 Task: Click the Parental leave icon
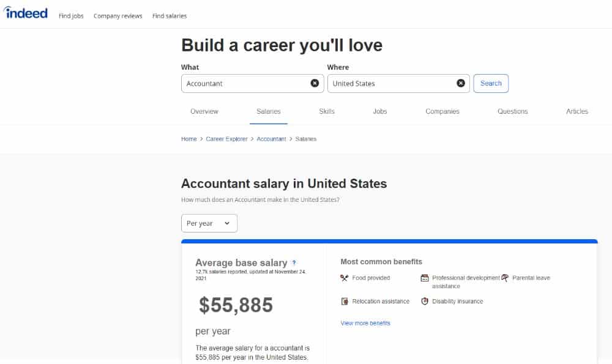point(505,278)
